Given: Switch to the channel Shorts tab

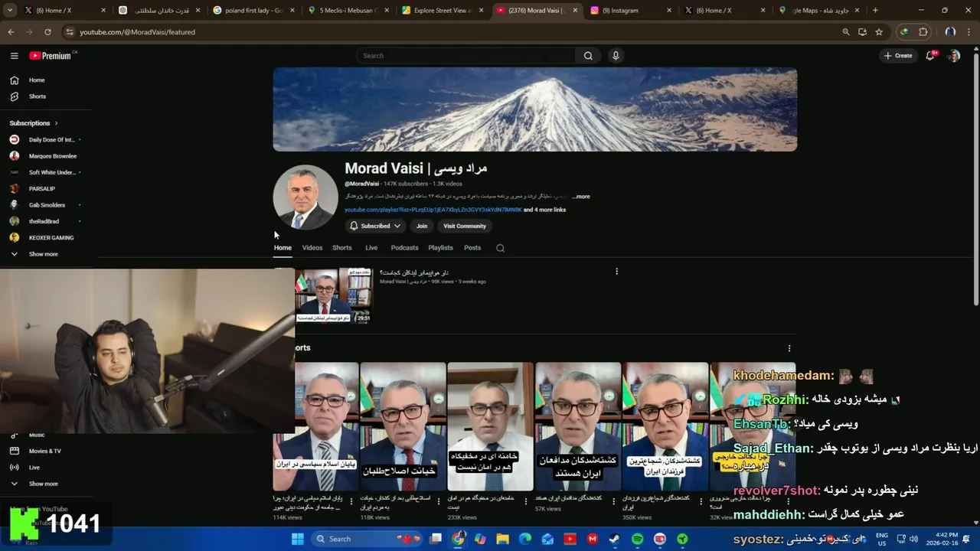Looking at the screenshot, I should pyautogui.click(x=342, y=248).
